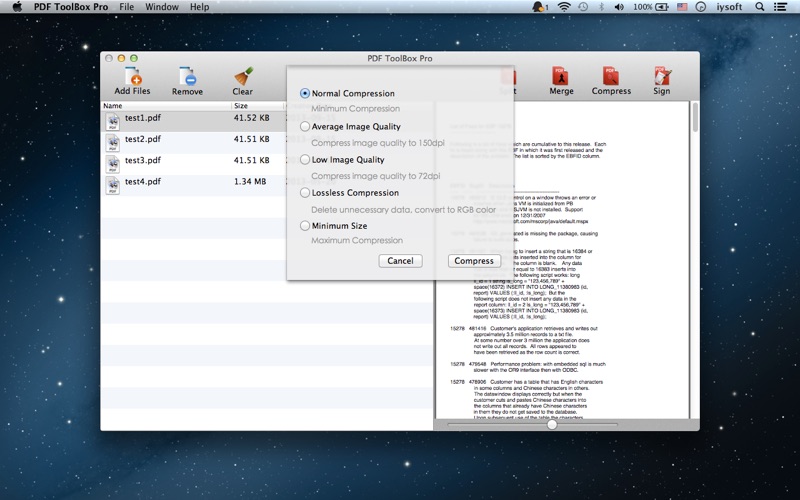This screenshot has height=500, width=800.
Task: Select Average Image Quality option
Action: [305, 126]
